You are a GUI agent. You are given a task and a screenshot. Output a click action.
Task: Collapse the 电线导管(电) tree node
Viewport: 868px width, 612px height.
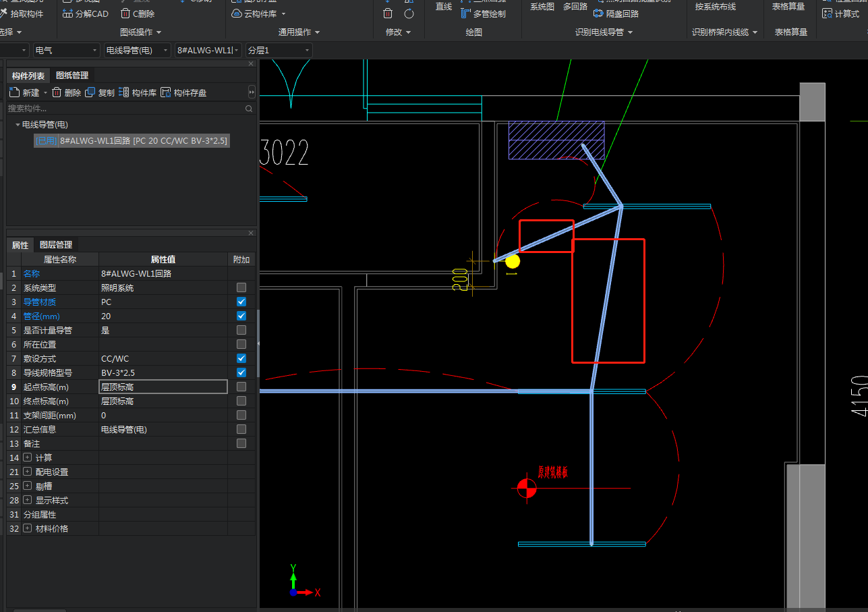[x=18, y=125]
